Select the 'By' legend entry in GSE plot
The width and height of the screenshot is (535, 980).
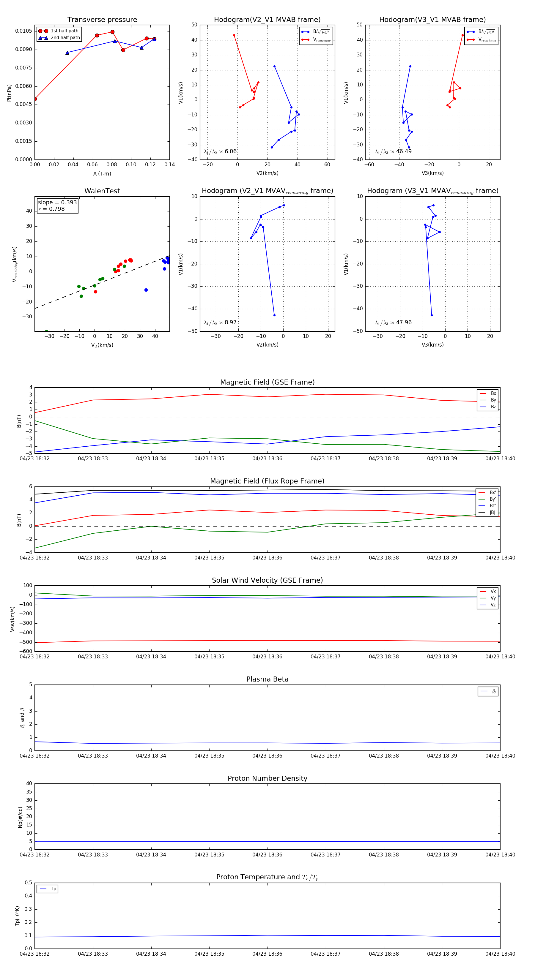click(488, 400)
